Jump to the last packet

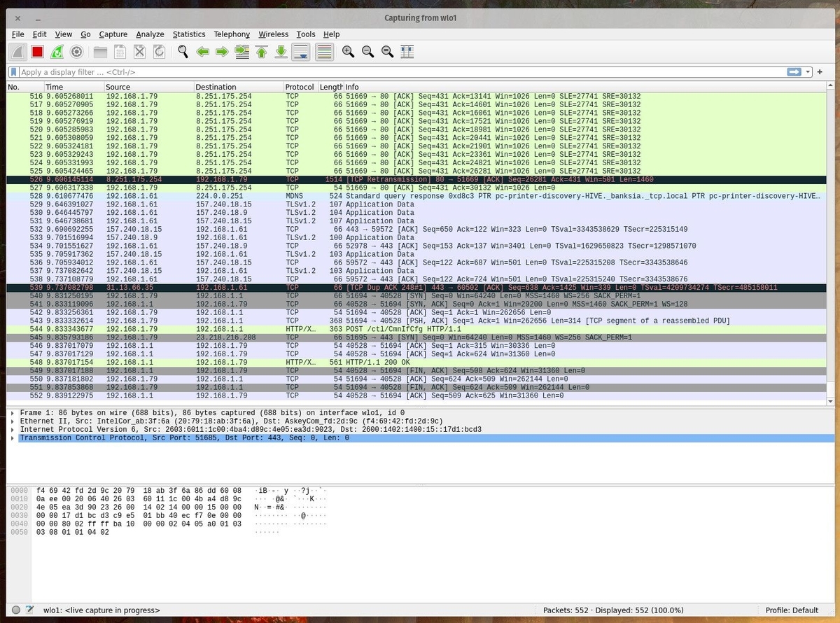(281, 51)
